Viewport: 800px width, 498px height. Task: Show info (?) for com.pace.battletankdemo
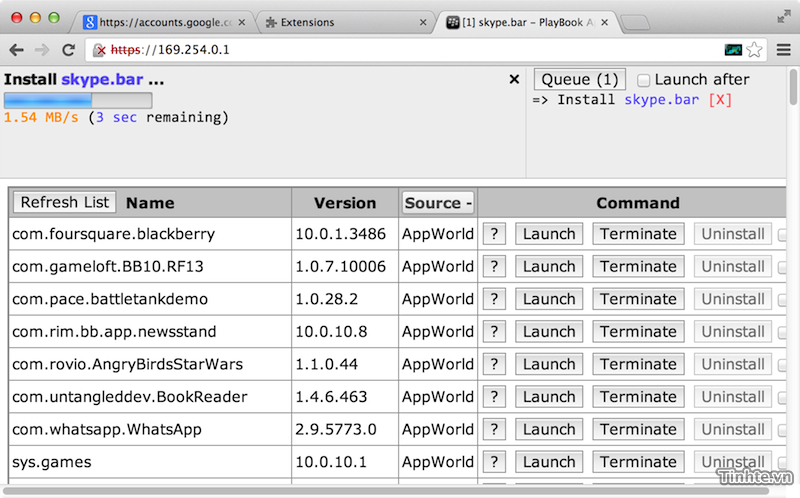[x=494, y=299]
